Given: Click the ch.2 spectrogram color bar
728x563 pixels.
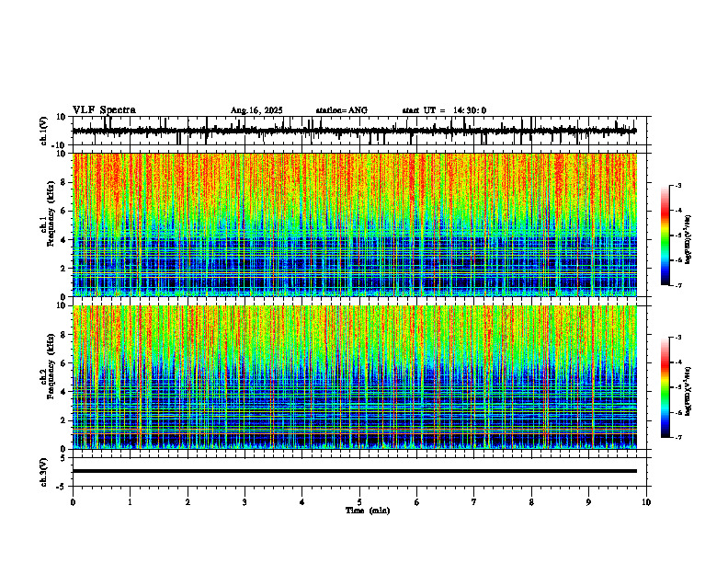Looking at the screenshot, I should pos(665,387).
